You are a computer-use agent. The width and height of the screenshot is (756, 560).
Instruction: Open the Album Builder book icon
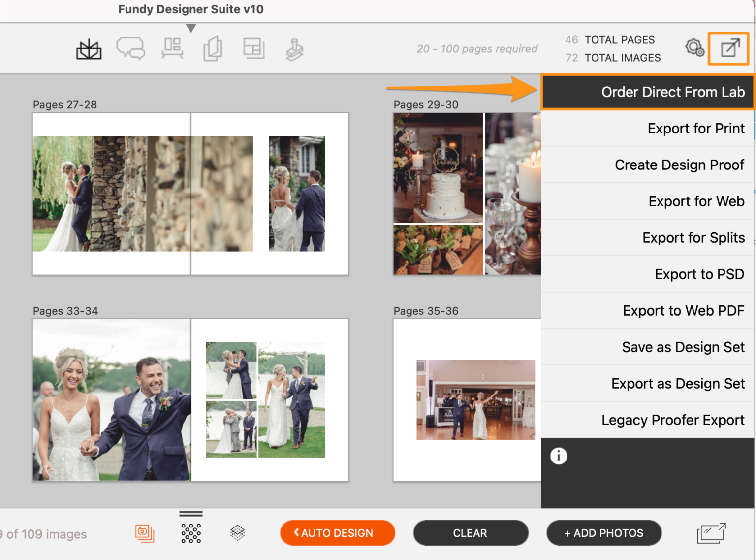click(x=89, y=48)
